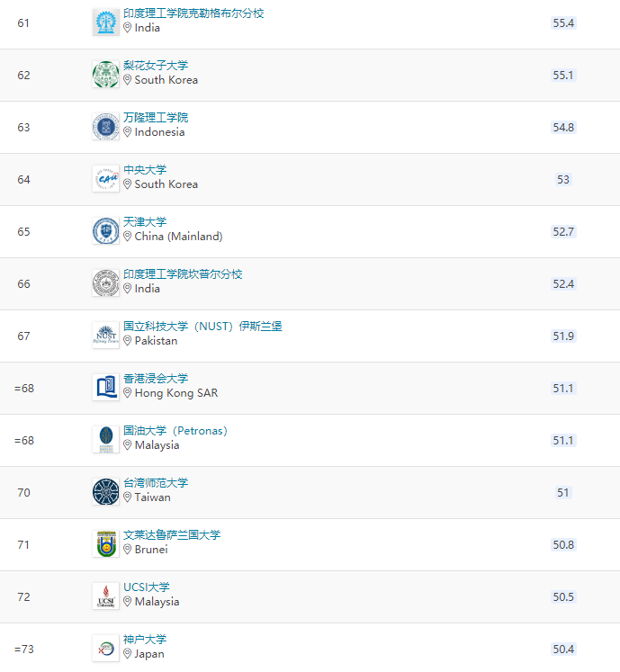
Task: Open the 印度理工学院坎普尔分校 link
Action: [183, 274]
